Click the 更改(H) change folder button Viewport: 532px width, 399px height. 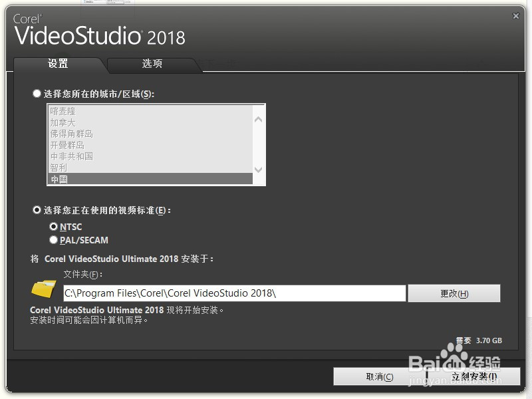click(454, 293)
